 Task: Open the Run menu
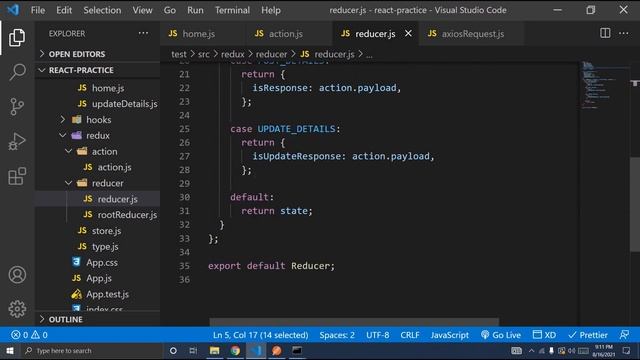(x=195, y=10)
